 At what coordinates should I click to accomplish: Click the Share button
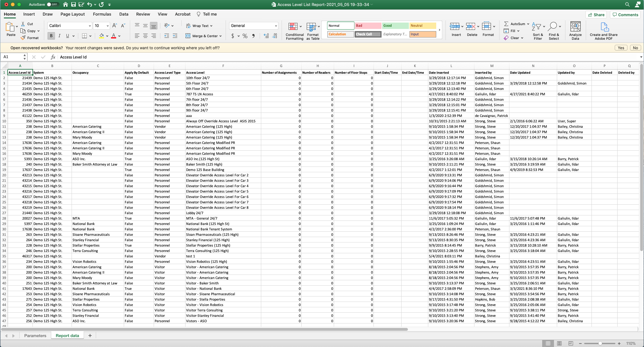pos(596,15)
